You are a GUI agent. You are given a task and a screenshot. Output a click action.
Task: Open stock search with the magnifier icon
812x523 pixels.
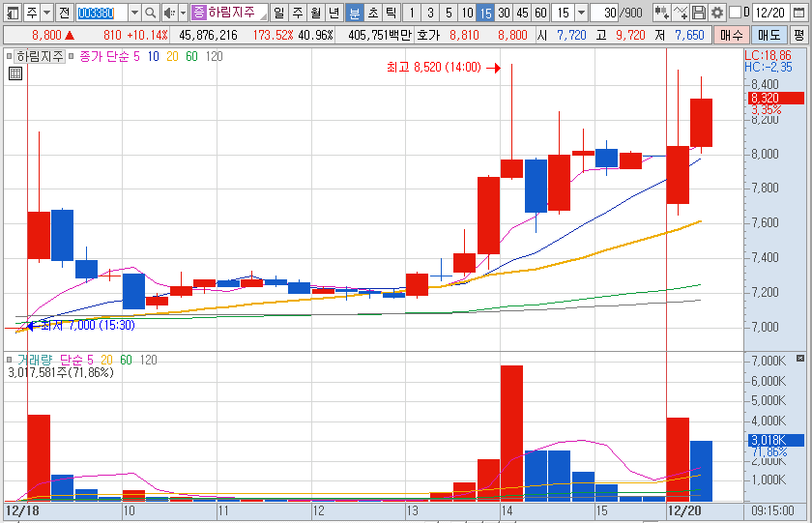pos(150,13)
